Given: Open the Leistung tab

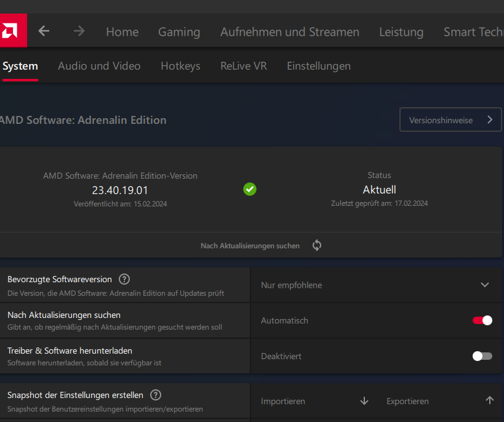Looking at the screenshot, I should click(401, 32).
